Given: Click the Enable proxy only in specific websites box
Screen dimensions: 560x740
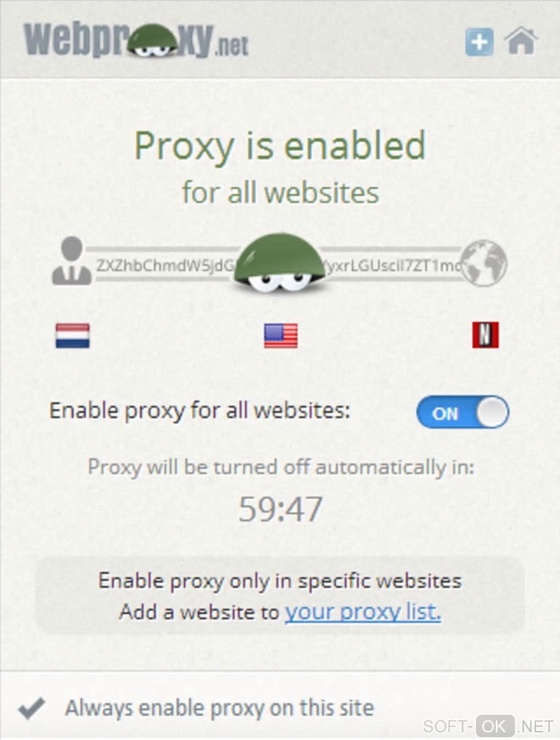Looking at the screenshot, I should click(x=280, y=596).
